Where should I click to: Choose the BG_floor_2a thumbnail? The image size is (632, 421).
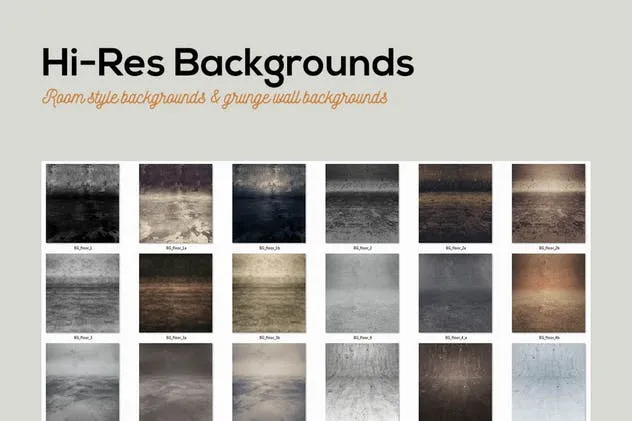click(455, 203)
